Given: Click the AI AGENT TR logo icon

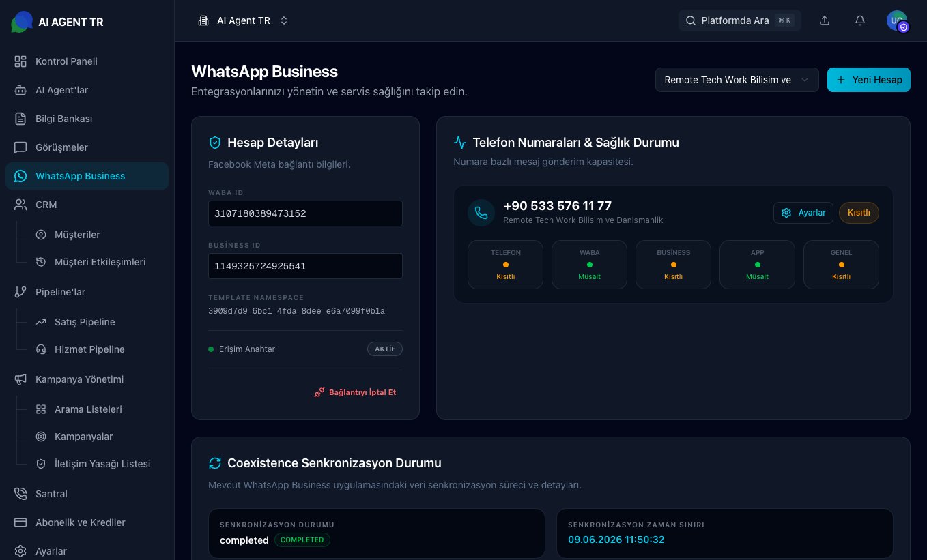Looking at the screenshot, I should [21, 22].
